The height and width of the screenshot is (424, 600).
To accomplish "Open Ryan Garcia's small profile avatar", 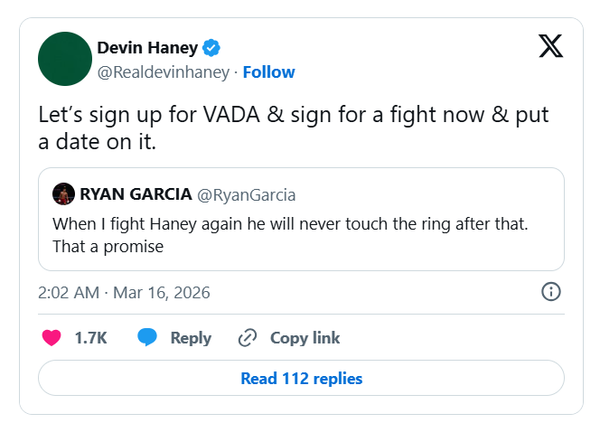I will 63,194.
